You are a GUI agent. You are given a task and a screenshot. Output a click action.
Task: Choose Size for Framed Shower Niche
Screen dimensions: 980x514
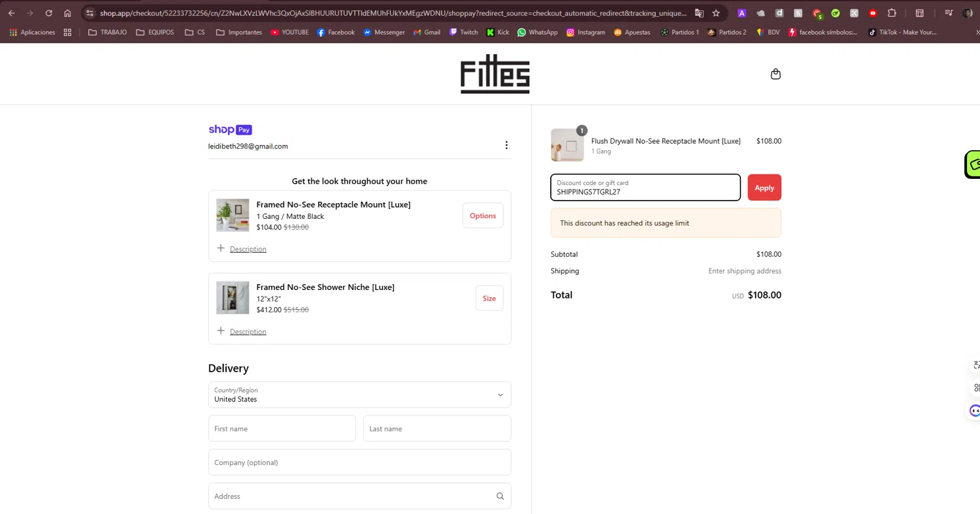pyautogui.click(x=489, y=298)
